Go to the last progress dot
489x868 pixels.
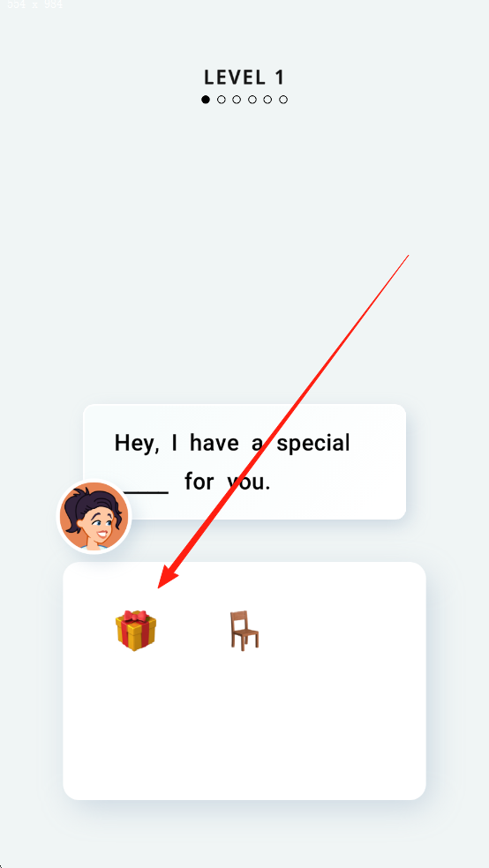tap(283, 100)
